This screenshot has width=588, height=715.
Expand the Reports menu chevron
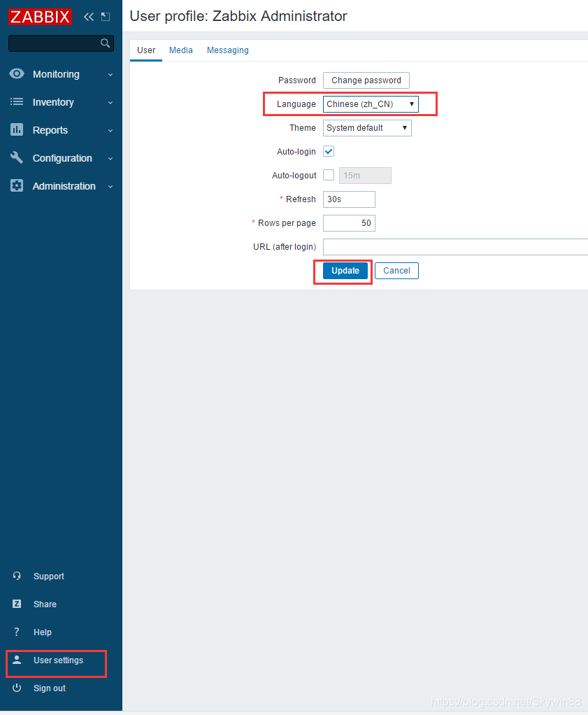tap(110, 130)
